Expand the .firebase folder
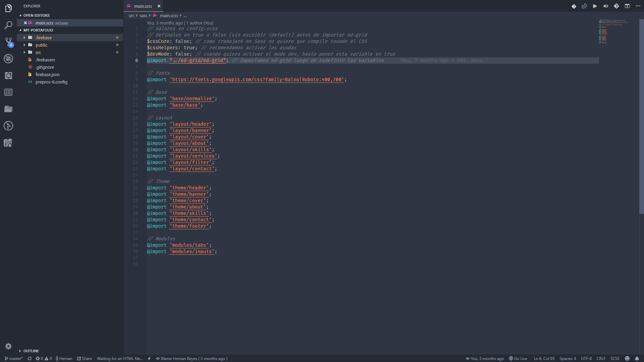This screenshot has width=644, height=362. pyautogui.click(x=44, y=38)
